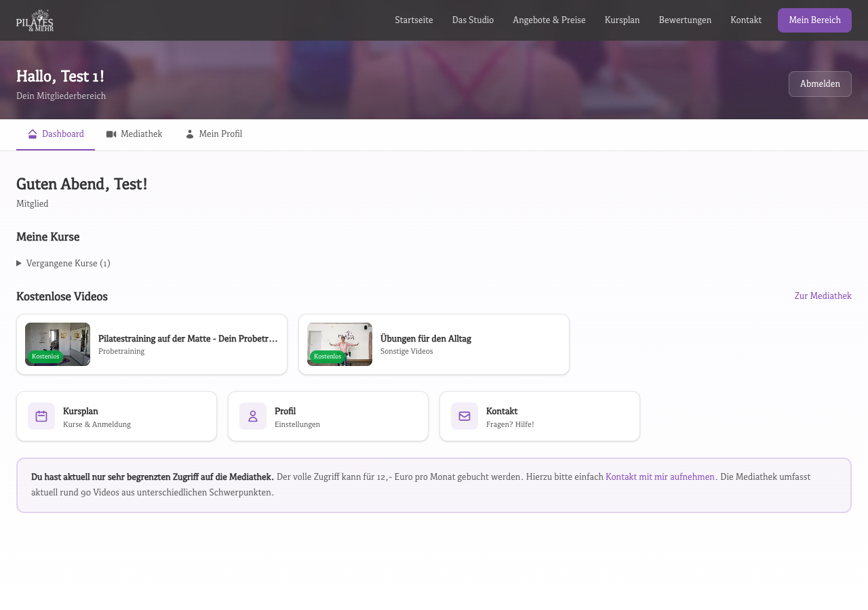Open Angebote & Preise in the navigation
Image resolution: width=868 pixels, height=610 pixels.
point(549,20)
